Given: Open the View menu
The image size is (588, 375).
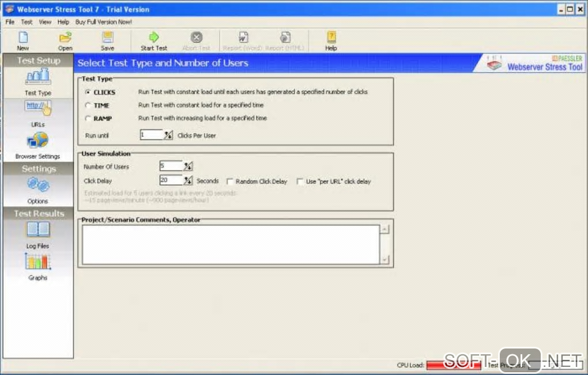Looking at the screenshot, I should 45,22.
